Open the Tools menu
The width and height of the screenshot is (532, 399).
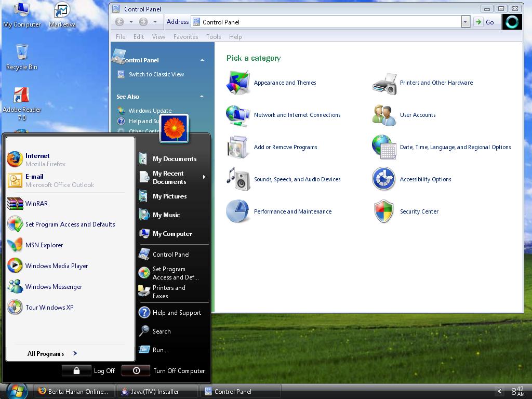[x=214, y=37]
